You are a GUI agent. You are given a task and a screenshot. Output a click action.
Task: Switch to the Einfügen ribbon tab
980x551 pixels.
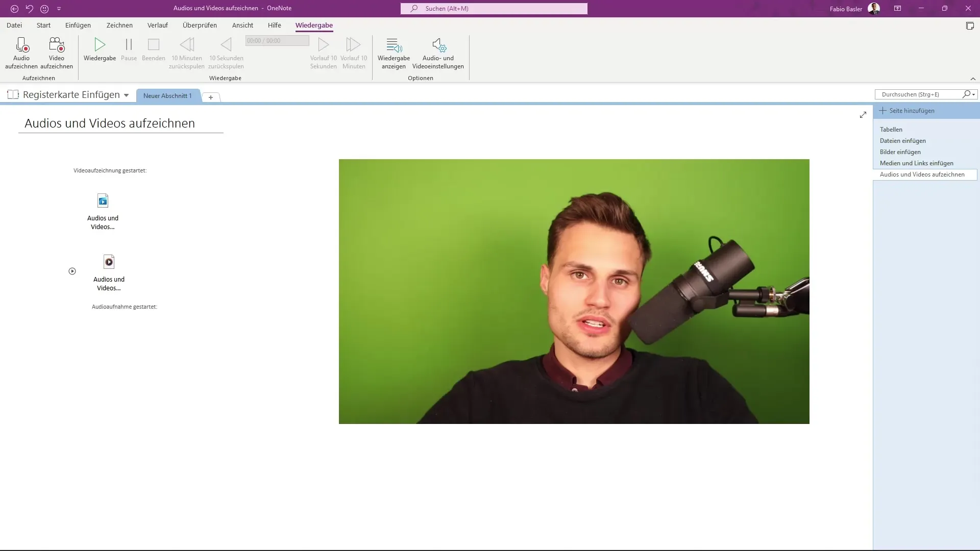(x=78, y=25)
